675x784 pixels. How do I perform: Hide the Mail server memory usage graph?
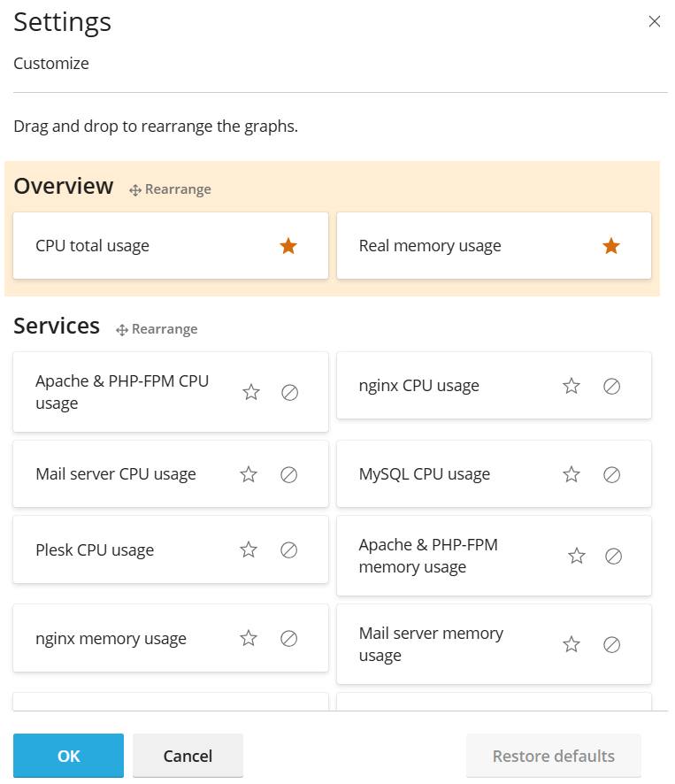click(x=611, y=644)
